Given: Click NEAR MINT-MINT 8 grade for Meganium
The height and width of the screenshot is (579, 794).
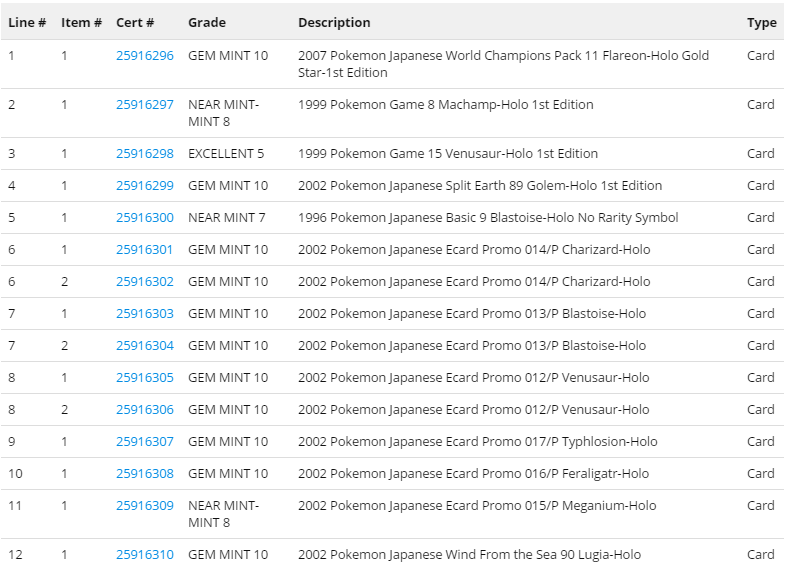Looking at the screenshot, I should point(223,514).
